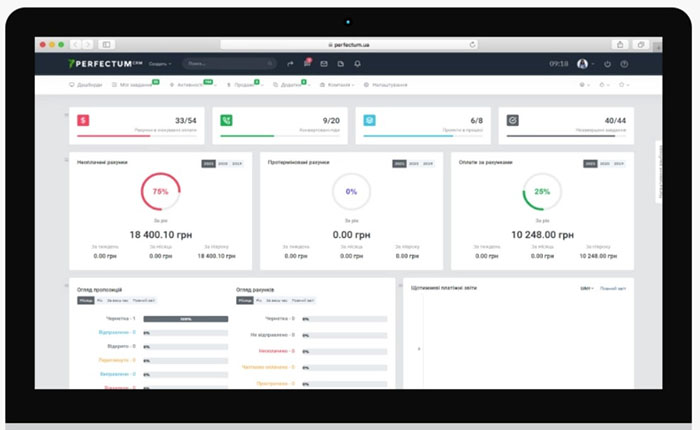
Task: Expand the Створити dropdown in header
Action: coord(160,64)
